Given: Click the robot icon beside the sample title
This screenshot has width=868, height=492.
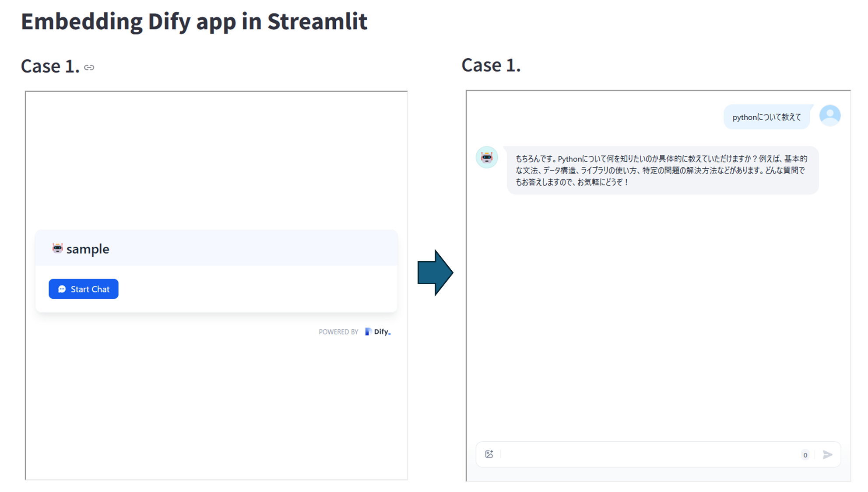Looking at the screenshot, I should click(x=57, y=249).
